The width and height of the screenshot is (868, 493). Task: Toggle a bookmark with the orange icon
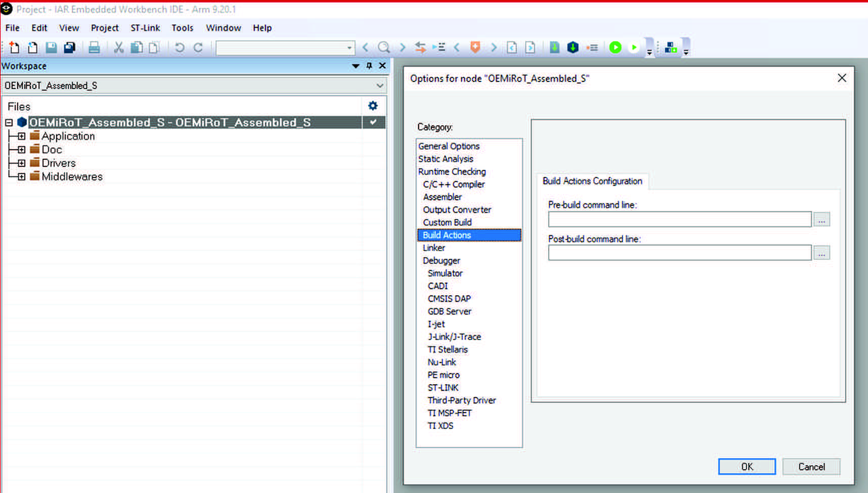[475, 48]
